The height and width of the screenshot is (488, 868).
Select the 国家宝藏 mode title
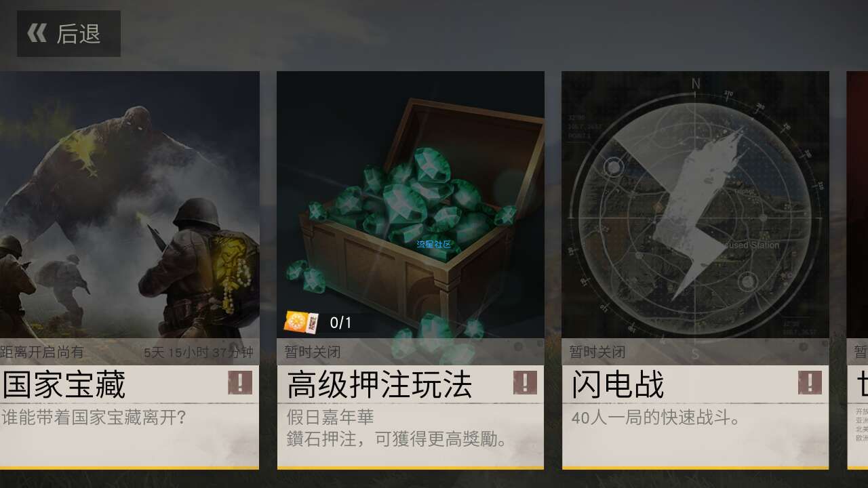[x=64, y=384]
